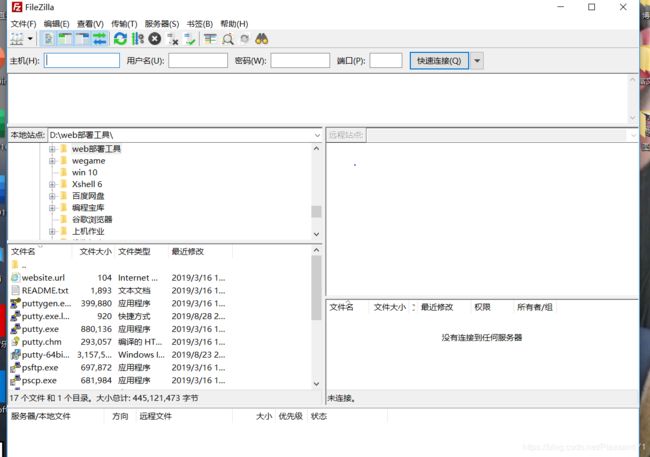
Task: Toggle local directory tree visibility icon
Action: (x=66, y=39)
